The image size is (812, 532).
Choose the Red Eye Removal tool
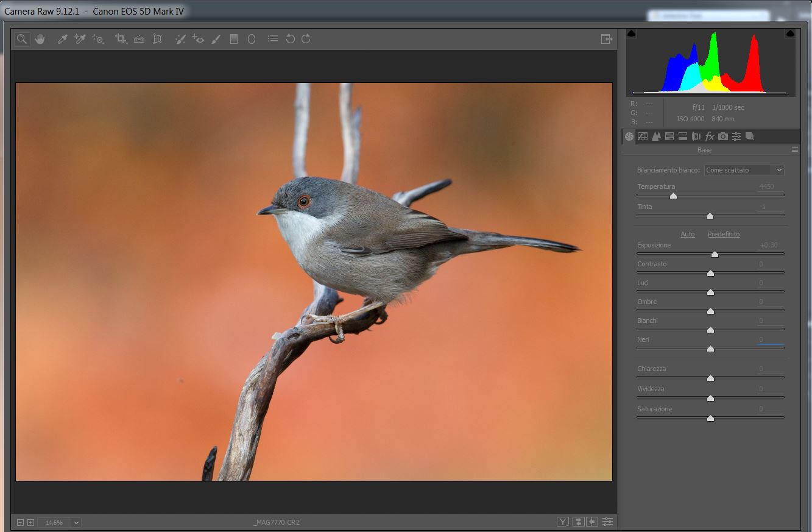pyautogui.click(x=197, y=39)
